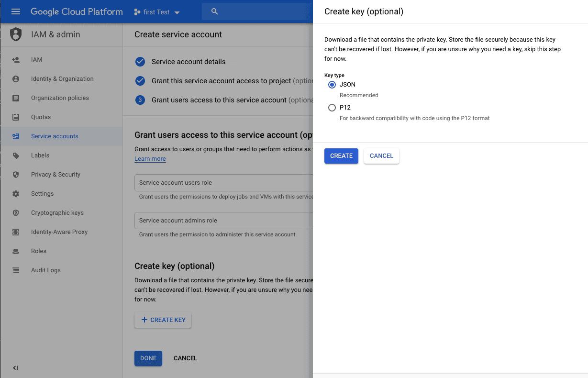Open the hamburger navigation menu
The image size is (588, 378).
pyautogui.click(x=16, y=11)
